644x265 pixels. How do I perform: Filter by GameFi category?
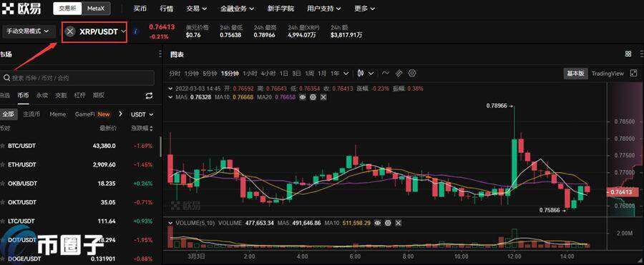(x=85, y=114)
